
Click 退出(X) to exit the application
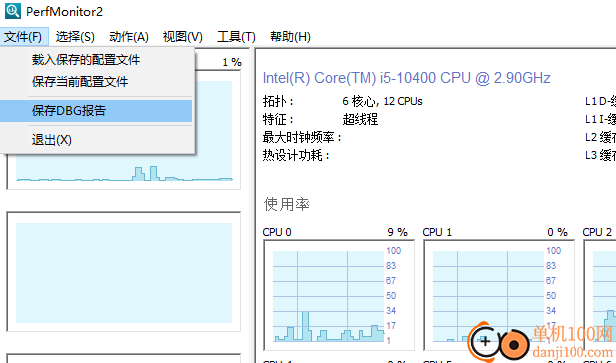[96, 140]
